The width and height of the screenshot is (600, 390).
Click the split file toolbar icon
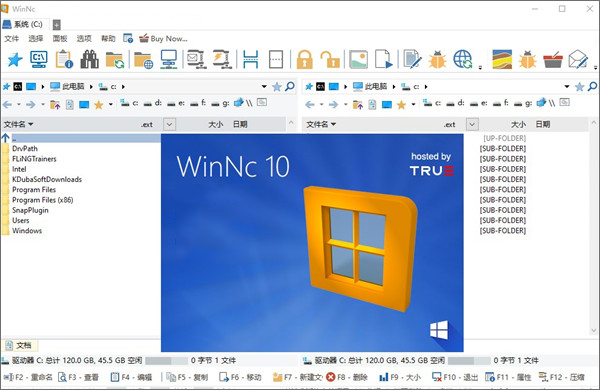251,60
